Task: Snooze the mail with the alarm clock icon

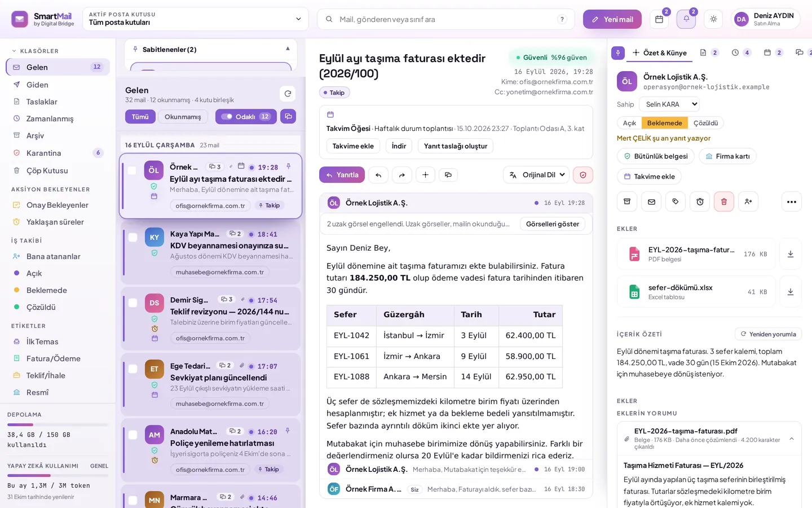Action: [x=700, y=202]
